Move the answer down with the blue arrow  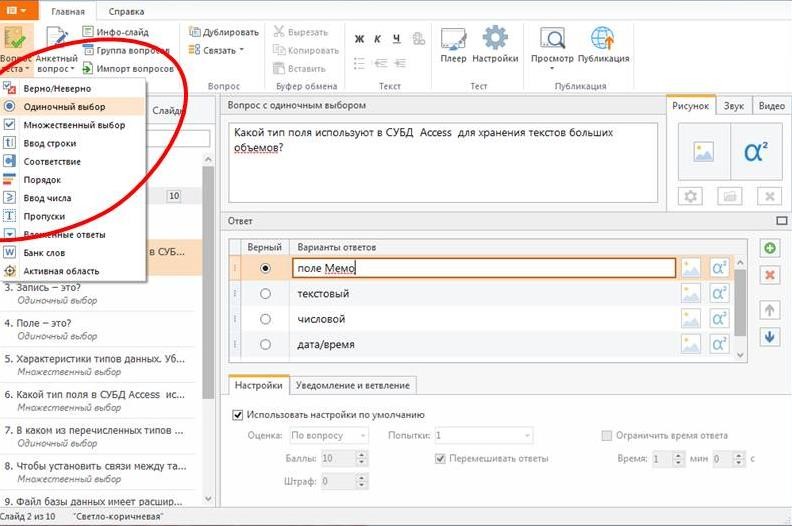pyautogui.click(x=769, y=337)
